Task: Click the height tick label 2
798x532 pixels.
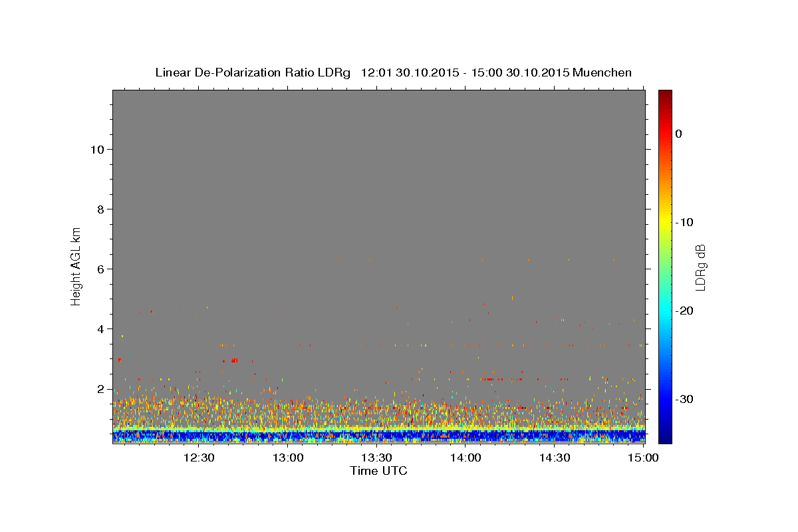Action: [102, 388]
